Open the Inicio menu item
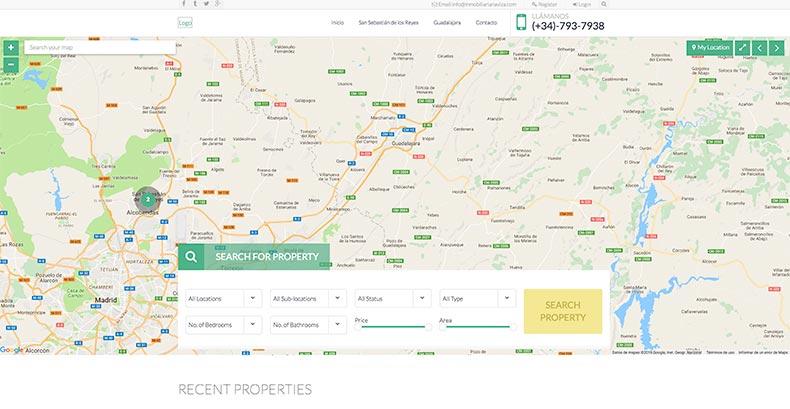790x409 pixels. tap(338, 23)
